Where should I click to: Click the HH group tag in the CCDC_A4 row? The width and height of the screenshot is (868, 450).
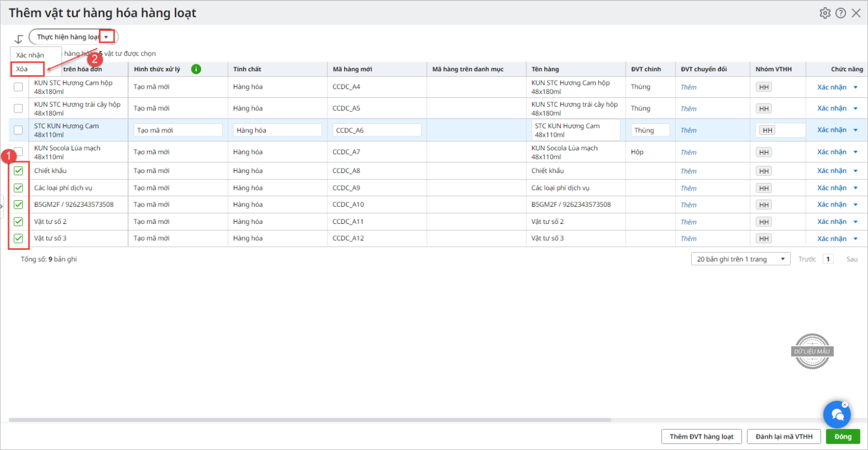pyautogui.click(x=764, y=87)
